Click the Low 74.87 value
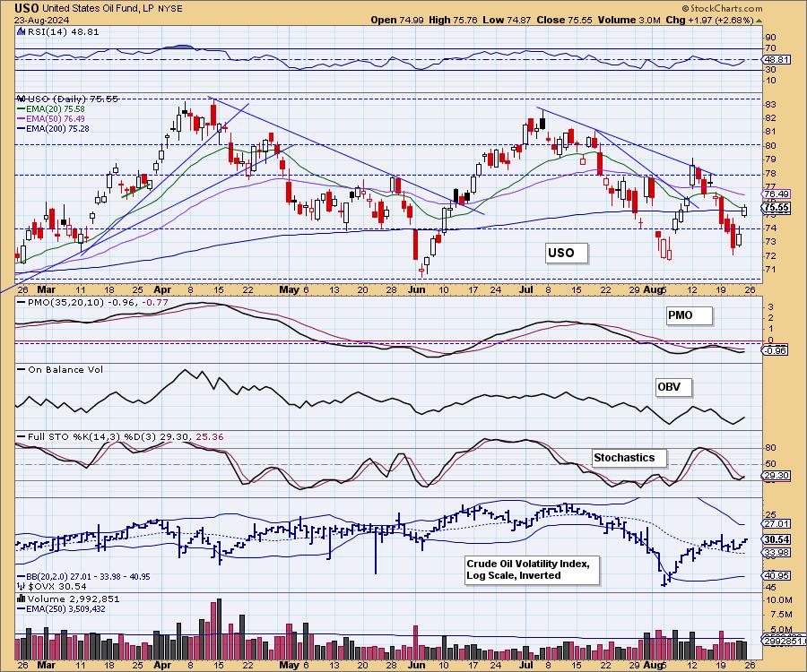This screenshot has height=672, width=807. coord(507,20)
